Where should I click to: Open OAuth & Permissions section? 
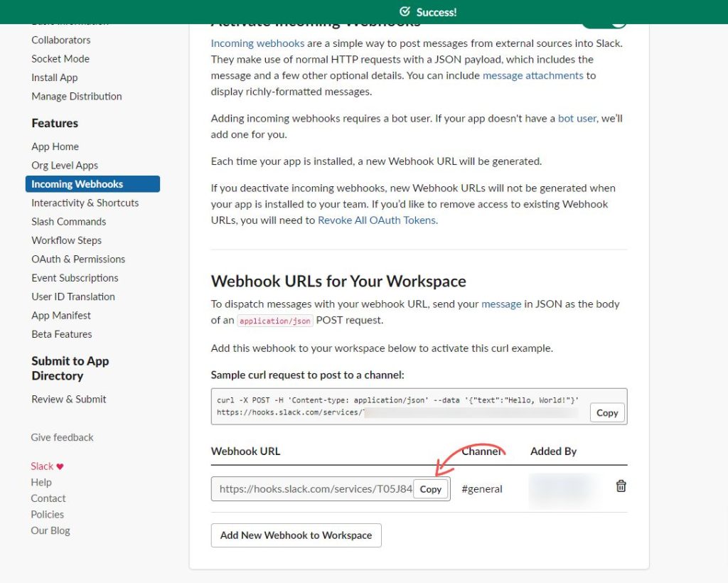pos(78,260)
